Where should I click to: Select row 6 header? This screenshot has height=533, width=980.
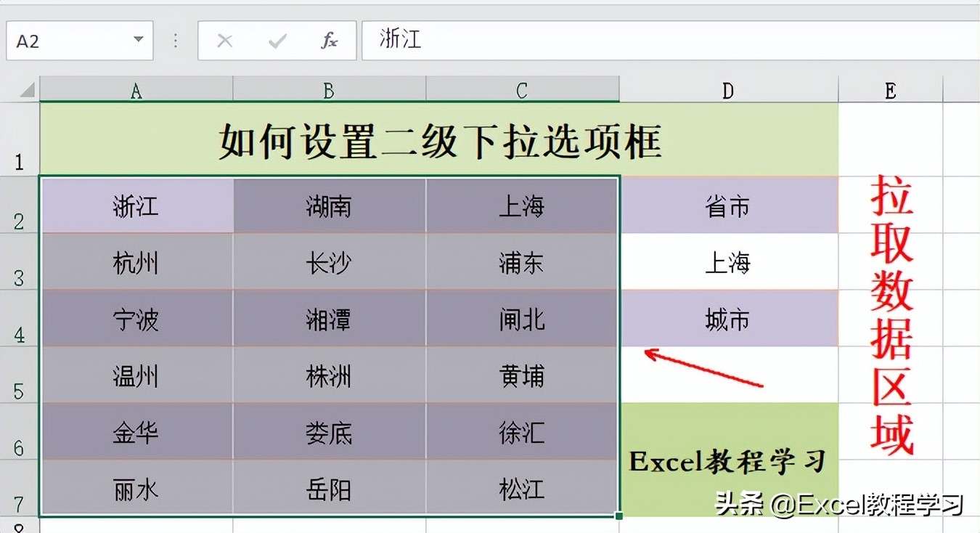(x=20, y=431)
